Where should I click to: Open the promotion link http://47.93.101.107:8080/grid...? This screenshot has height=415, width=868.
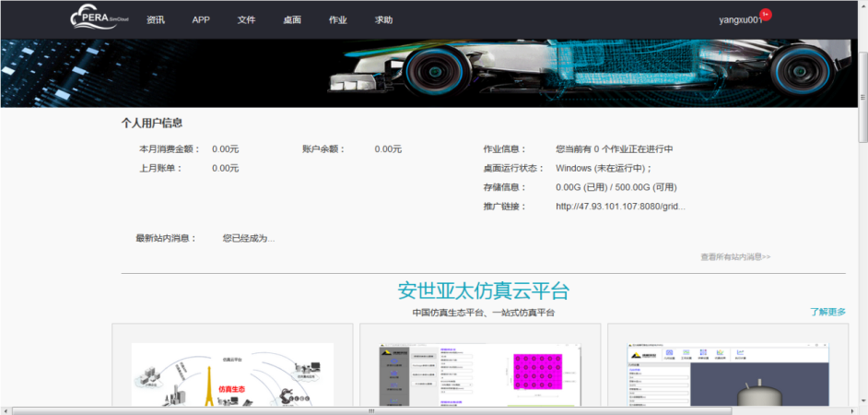click(x=620, y=207)
